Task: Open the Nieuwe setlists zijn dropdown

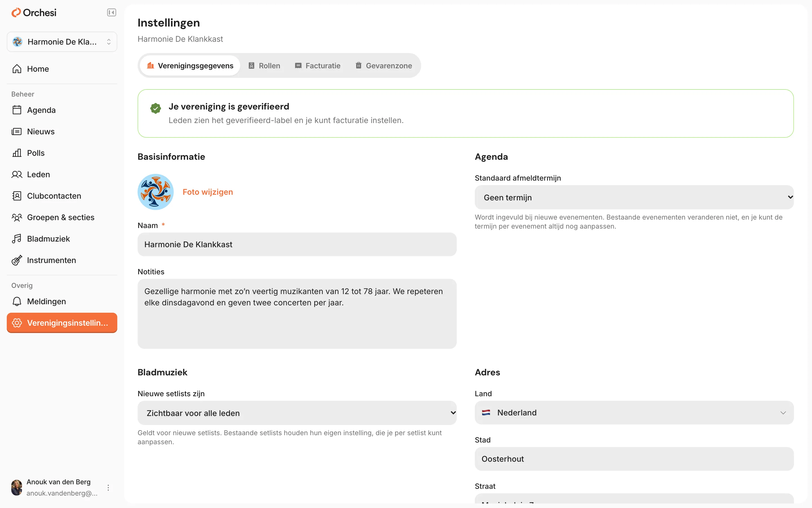Action: pyautogui.click(x=297, y=413)
